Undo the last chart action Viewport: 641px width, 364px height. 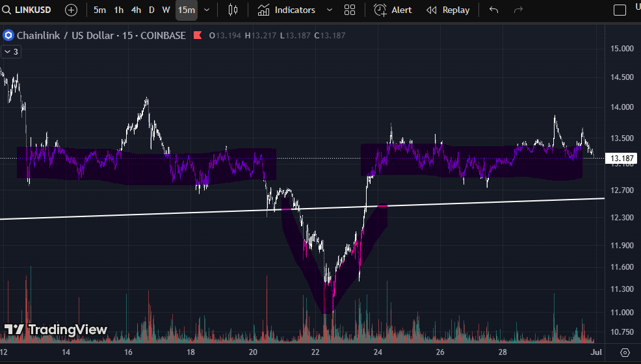tap(494, 10)
